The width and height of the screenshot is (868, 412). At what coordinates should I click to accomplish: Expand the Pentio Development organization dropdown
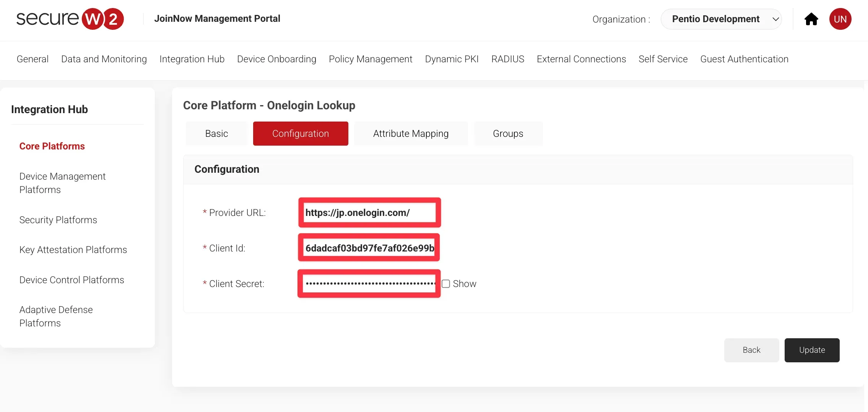(721, 19)
